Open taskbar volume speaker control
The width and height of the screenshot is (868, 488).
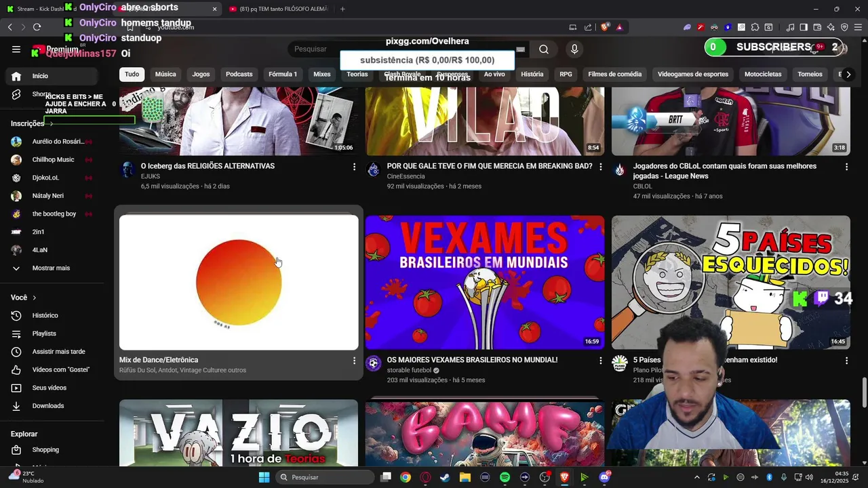(x=808, y=477)
